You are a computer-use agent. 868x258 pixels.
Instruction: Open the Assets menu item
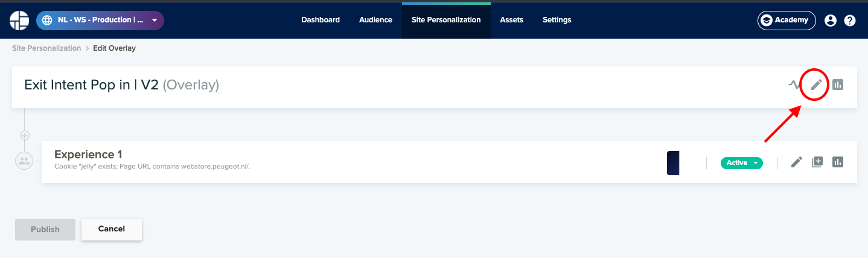pyautogui.click(x=511, y=20)
